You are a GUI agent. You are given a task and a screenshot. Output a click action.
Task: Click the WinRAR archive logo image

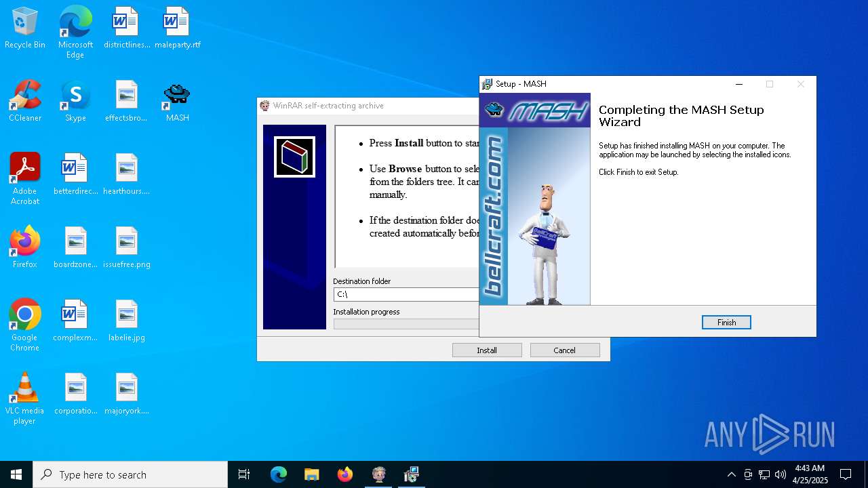coord(294,157)
